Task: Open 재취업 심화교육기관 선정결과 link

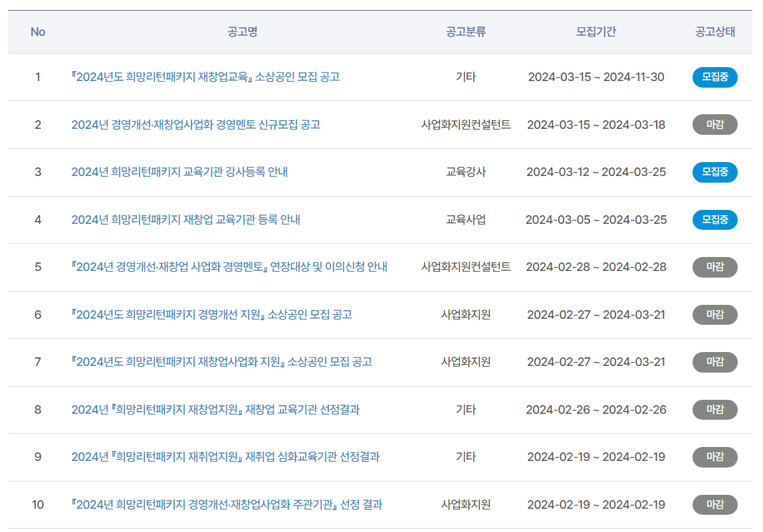Action: pos(225,457)
